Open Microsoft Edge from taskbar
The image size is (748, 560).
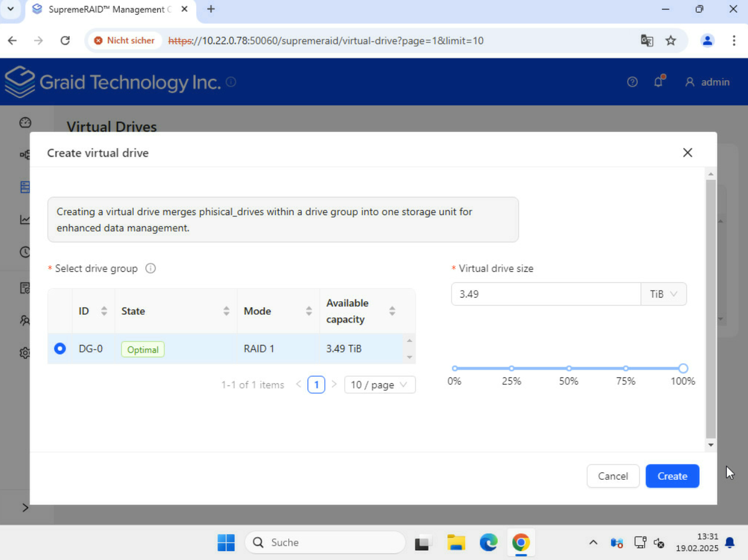489,542
